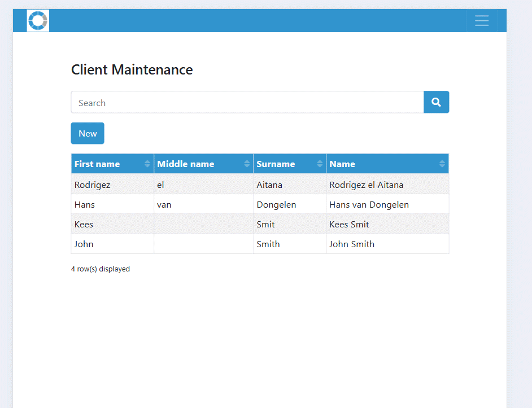Click the "4 row(s) displayed" text
The image size is (532, 408).
(100, 269)
